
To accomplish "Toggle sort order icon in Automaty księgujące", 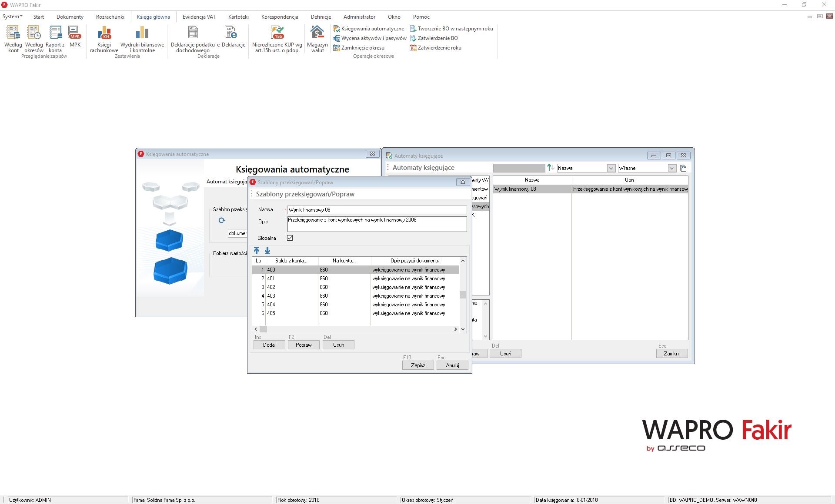I will (x=551, y=168).
